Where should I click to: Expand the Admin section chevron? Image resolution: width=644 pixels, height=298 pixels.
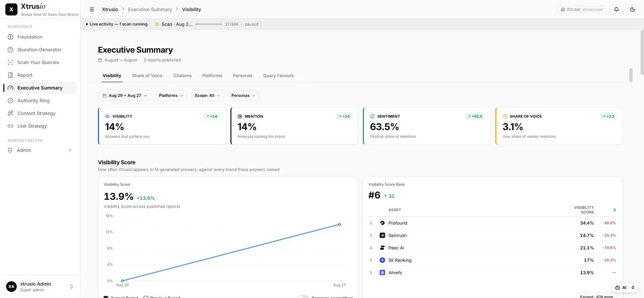pos(70,150)
